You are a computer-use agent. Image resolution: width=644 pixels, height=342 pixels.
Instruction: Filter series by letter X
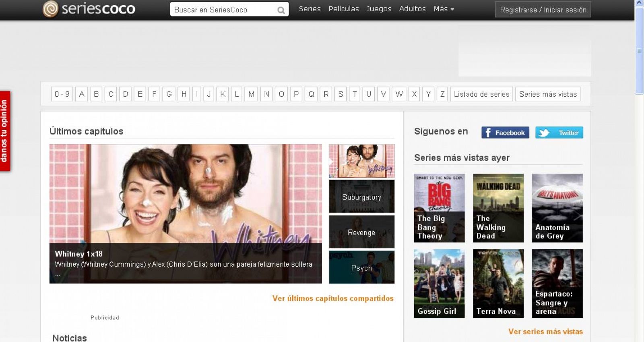414,94
